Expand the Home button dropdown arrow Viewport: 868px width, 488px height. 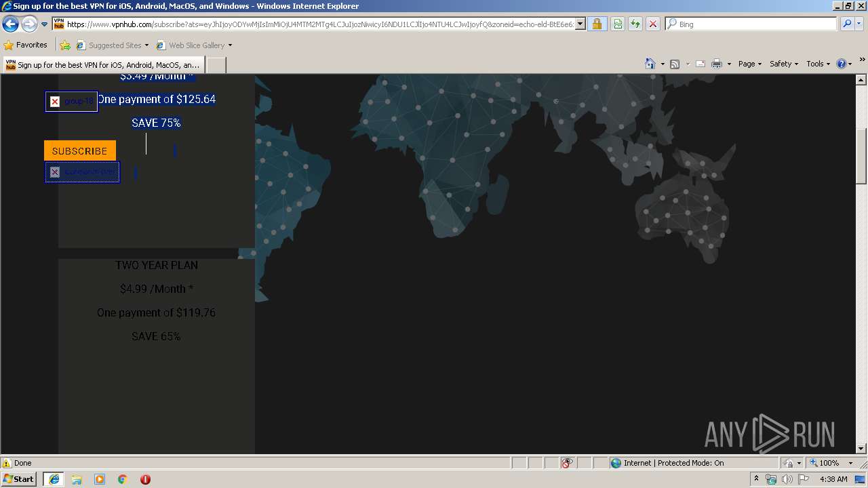pyautogui.click(x=663, y=64)
